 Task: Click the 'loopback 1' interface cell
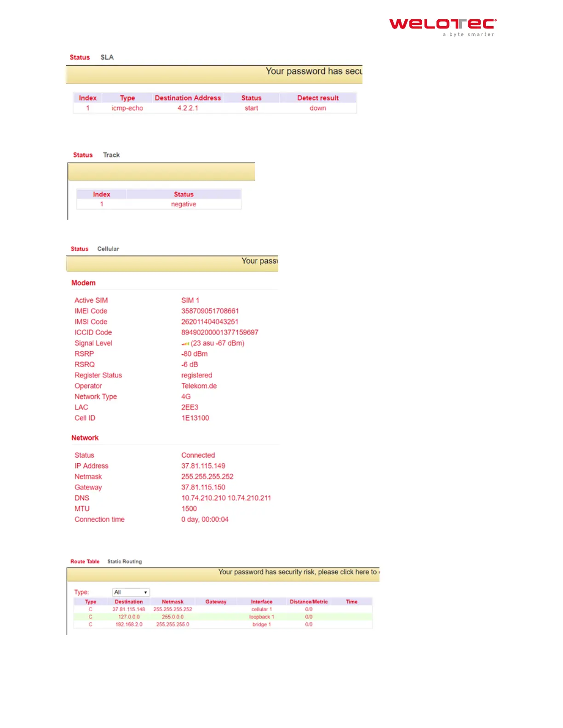coord(261,617)
